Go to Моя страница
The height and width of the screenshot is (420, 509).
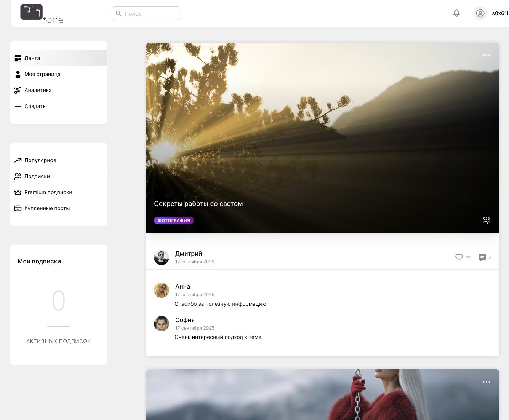pos(42,74)
